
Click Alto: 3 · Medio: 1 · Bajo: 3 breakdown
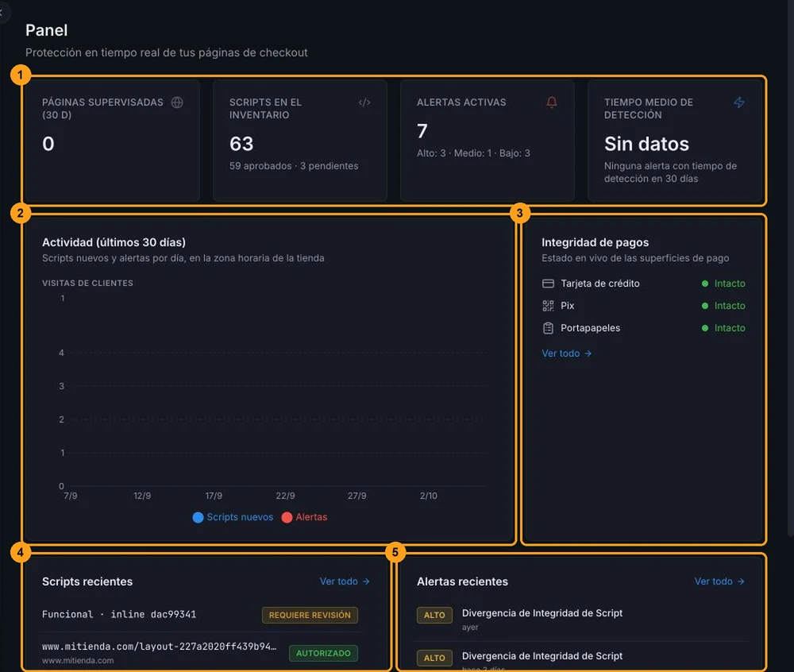tap(473, 153)
